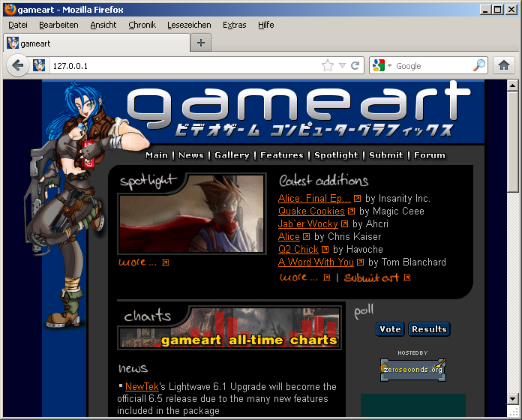
Task: Go back with the browser back arrow
Action: pyautogui.click(x=18, y=65)
